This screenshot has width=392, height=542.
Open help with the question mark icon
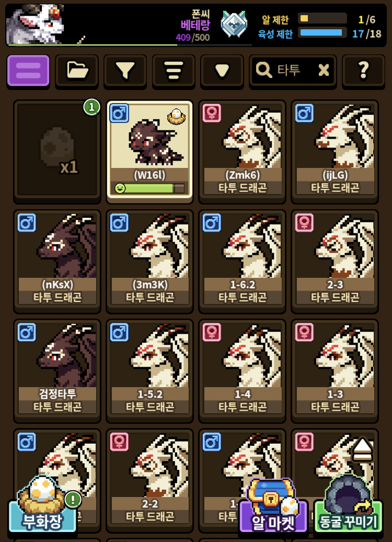(363, 71)
